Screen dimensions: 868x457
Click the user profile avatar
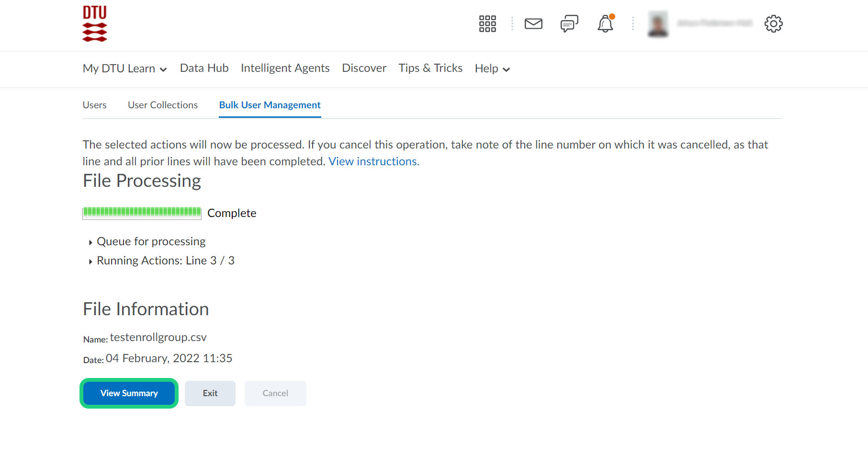pyautogui.click(x=658, y=23)
